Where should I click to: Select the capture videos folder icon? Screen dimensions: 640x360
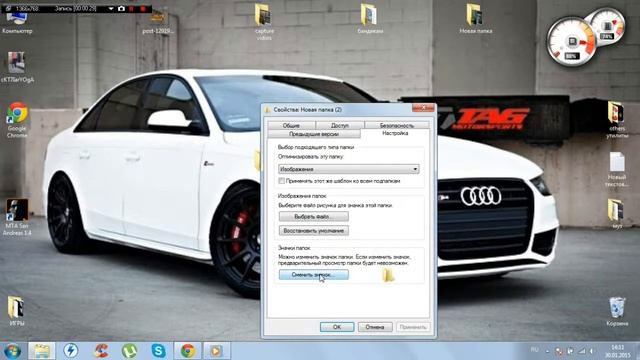[x=264, y=22]
